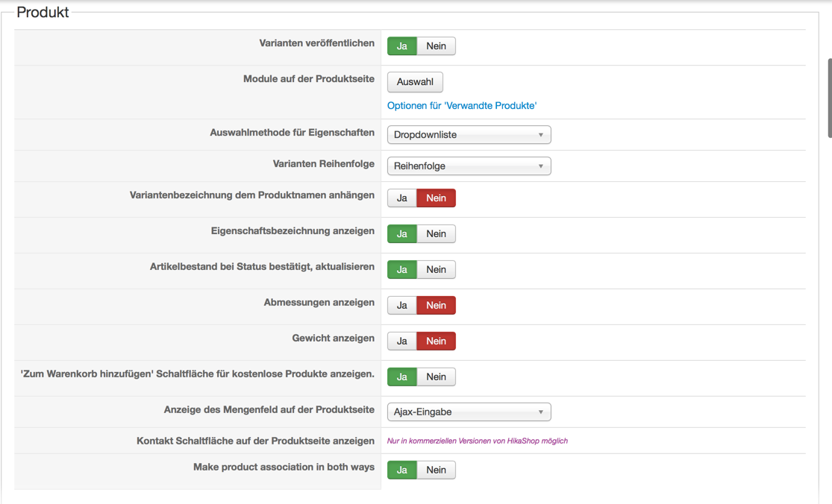Image resolution: width=832 pixels, height=504 pixels.
Task: Click Ja for 'Varianten veröffentlichen'
Action: 401,46
